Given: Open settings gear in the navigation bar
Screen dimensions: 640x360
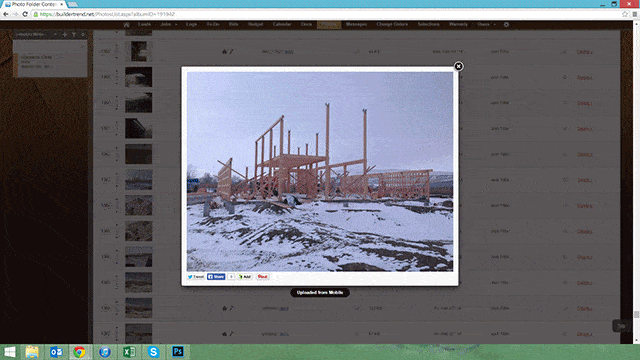Looking at the screenshot, I should 506,24.
